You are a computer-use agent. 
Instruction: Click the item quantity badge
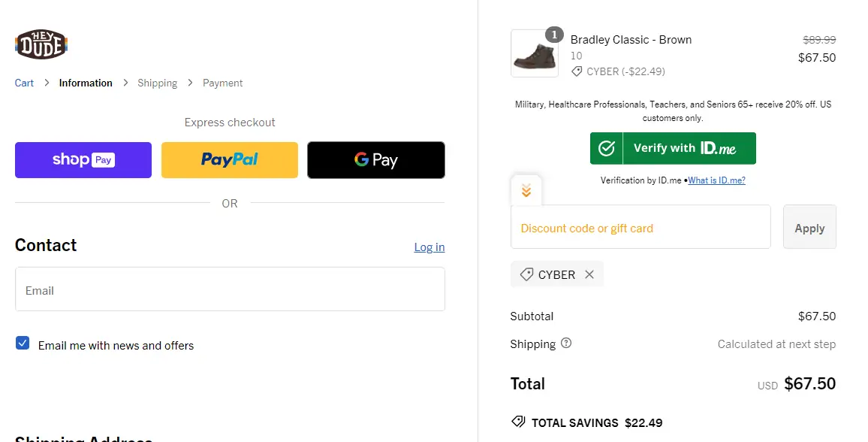[554, 35]
